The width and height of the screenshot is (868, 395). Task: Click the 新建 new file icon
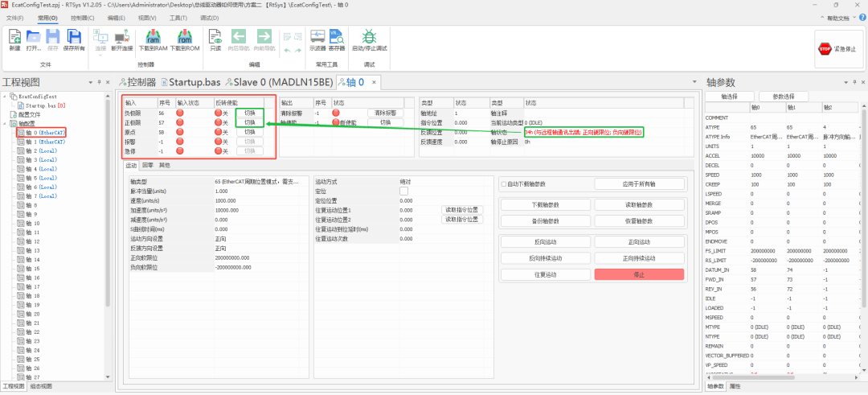point(14,37)
